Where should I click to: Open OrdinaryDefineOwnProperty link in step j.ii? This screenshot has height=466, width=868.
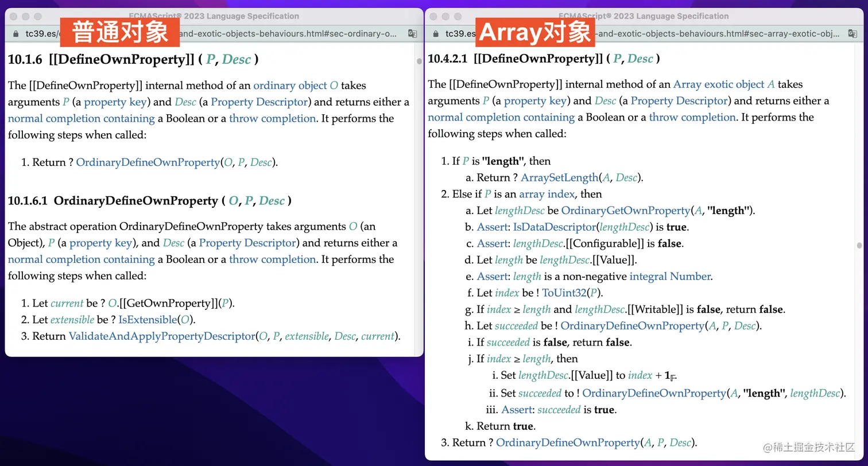tap(654, 394)
